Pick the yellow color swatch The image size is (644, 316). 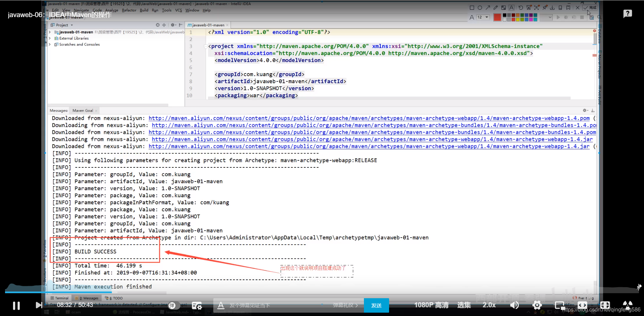pos(518,19)
